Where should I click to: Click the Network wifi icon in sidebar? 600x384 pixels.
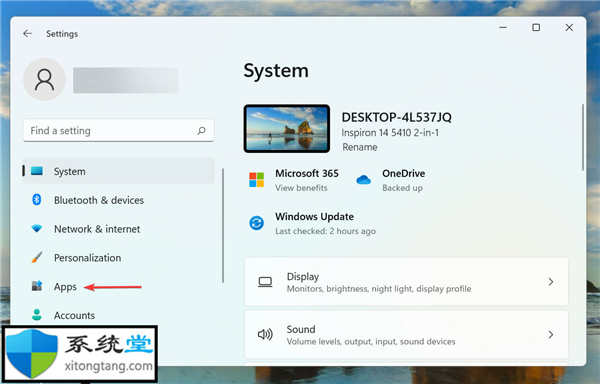[x=37, y=228]
